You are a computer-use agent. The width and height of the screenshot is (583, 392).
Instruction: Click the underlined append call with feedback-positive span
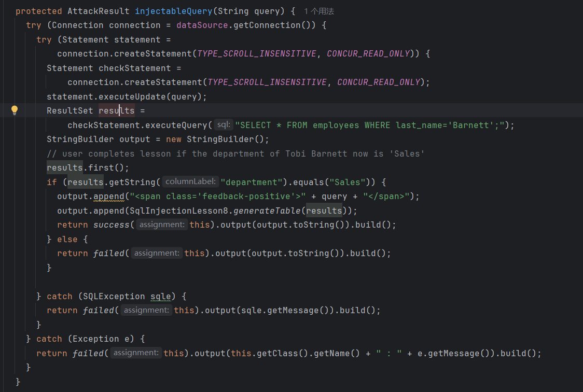[109, 196]
